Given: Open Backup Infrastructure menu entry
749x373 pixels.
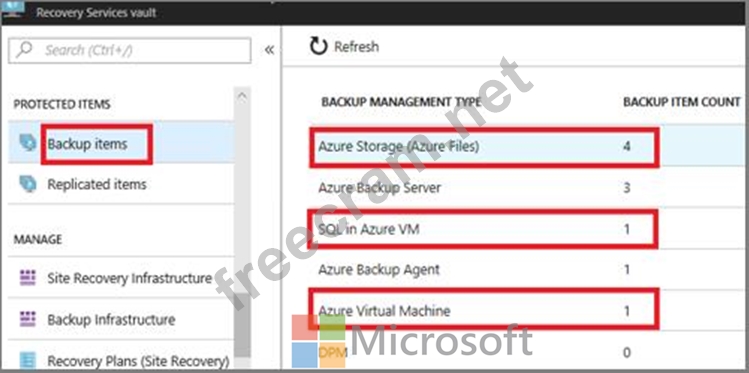Looking at the screenshot, I should (x=121, y=319).
